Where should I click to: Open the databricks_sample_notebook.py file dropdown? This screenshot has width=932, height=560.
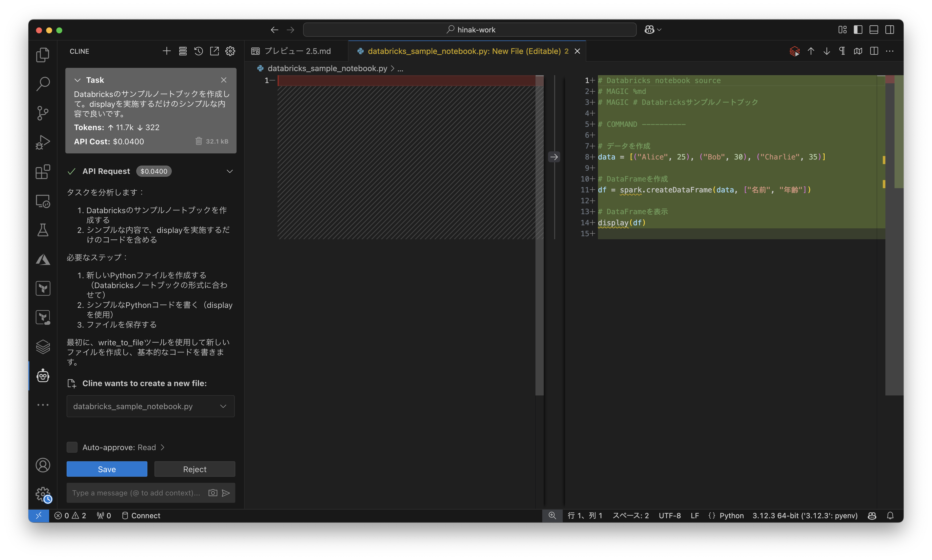click(223, 406)
